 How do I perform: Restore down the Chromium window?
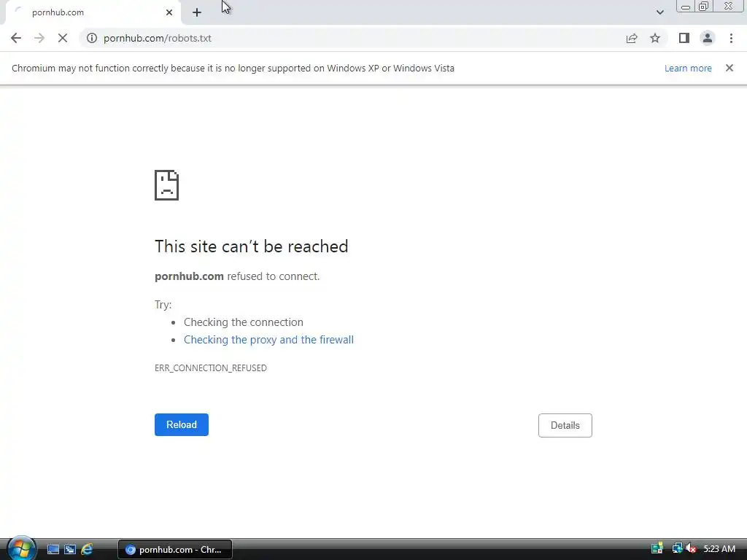coord(703,7)
